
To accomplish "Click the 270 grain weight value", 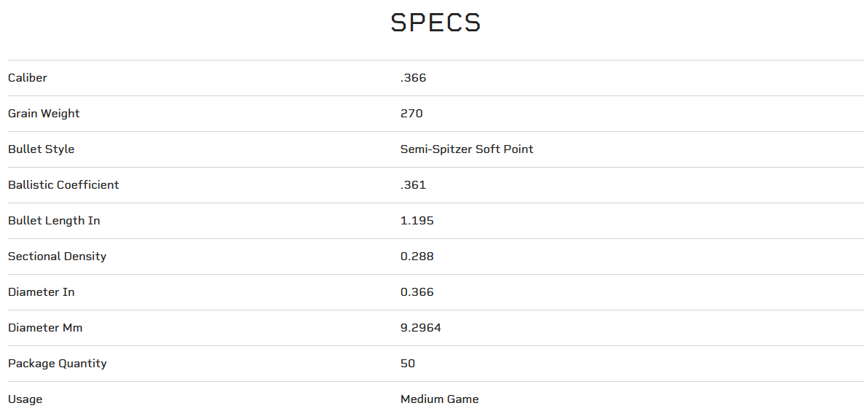I will click(x=411, y=114).
